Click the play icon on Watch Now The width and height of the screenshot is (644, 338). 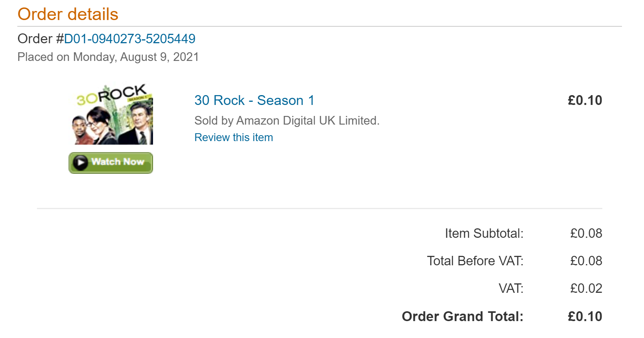(x=80, y=162)
